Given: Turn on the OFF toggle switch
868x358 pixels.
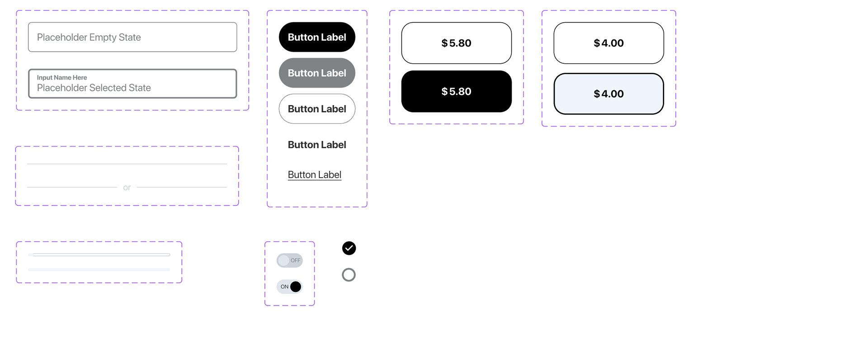Looking at the screenshot, I should pyautogui.click(x=289, y=260).
